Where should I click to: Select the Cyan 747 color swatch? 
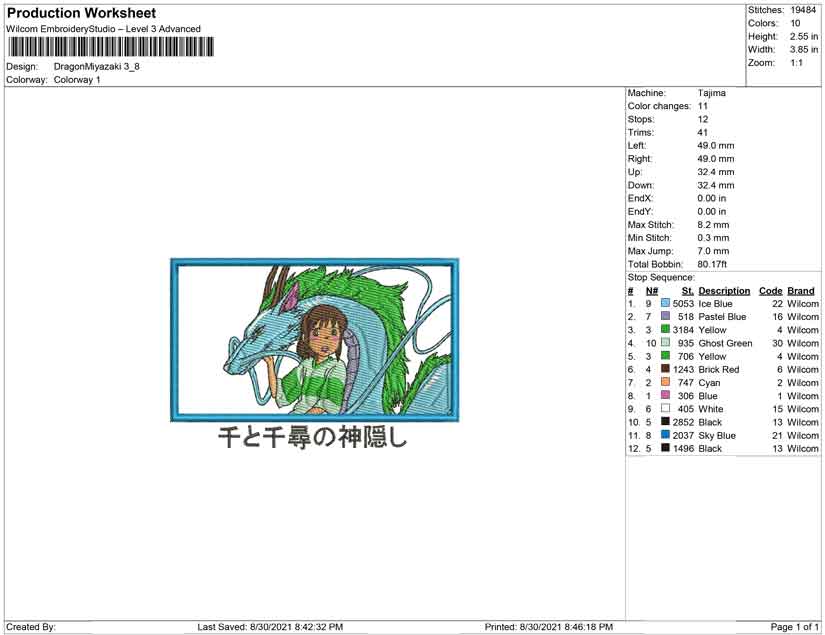pyautogui.click(x=665, y=382)
